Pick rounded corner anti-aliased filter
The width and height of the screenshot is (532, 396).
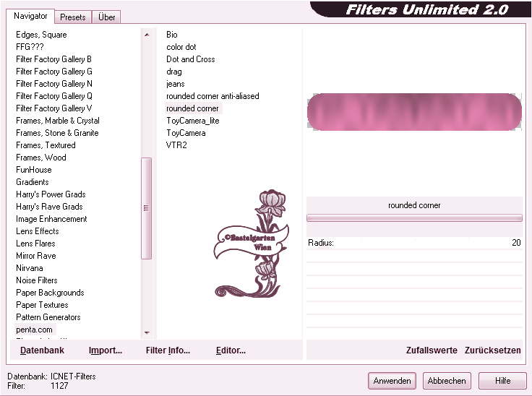213,96
